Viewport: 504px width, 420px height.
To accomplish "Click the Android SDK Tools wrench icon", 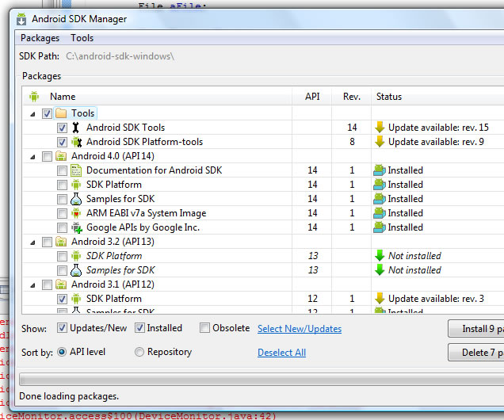I will [x=76, y=128].
